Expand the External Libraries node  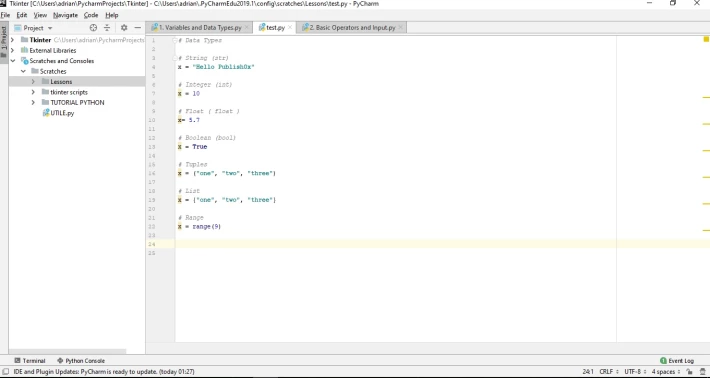[13, 50]
